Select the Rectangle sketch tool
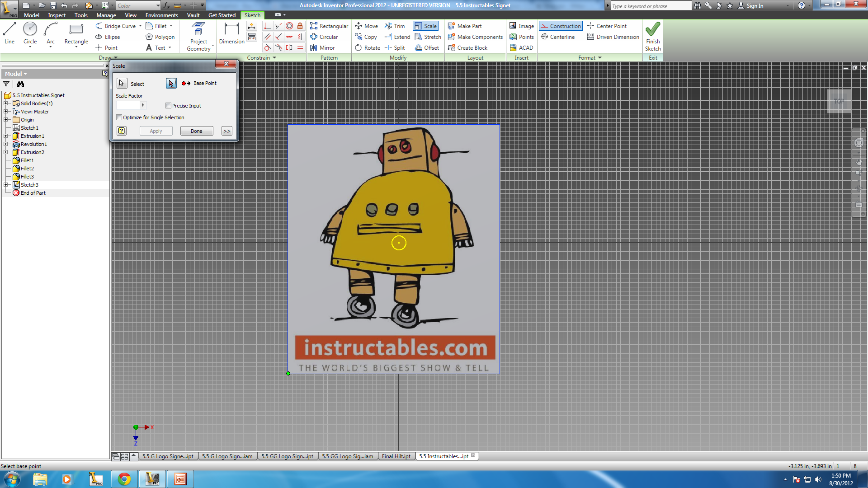This screenshot has width=868, height=488. pos(76,33)
